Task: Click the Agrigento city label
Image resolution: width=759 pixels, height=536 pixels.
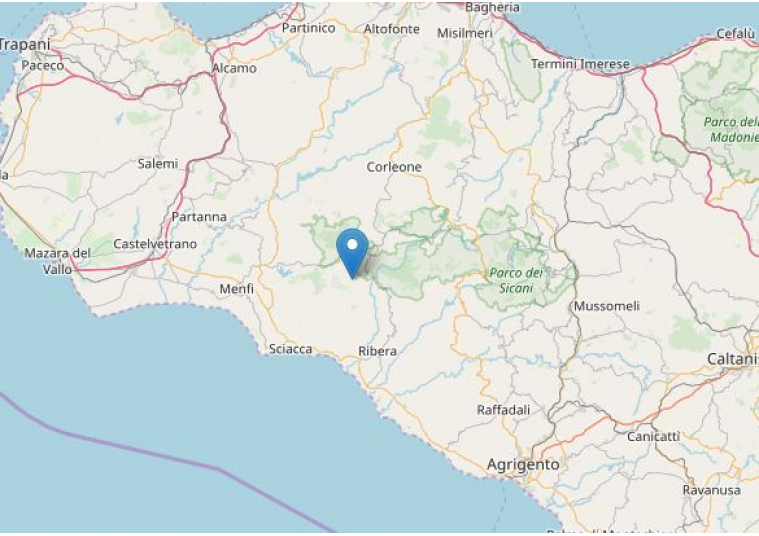Action: coord(523,464)
